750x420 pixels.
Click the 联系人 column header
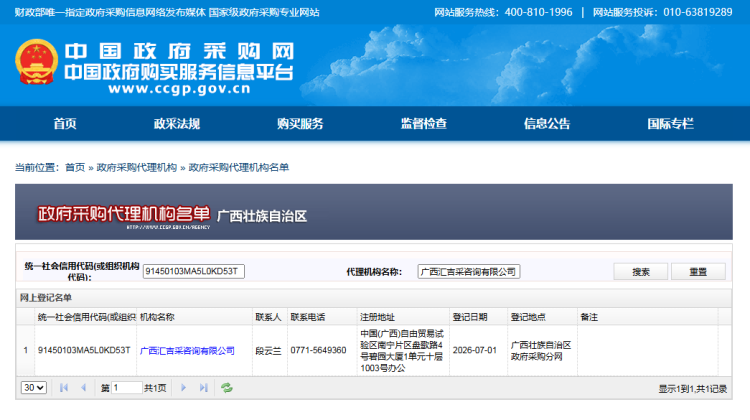pos(270,317)
